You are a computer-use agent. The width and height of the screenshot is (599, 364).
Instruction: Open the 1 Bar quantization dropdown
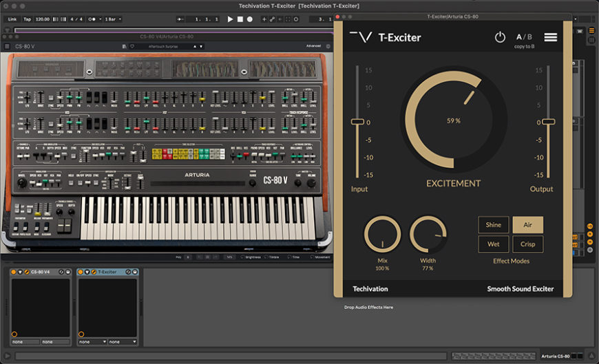pyautogui.click(x=114, y=19)
